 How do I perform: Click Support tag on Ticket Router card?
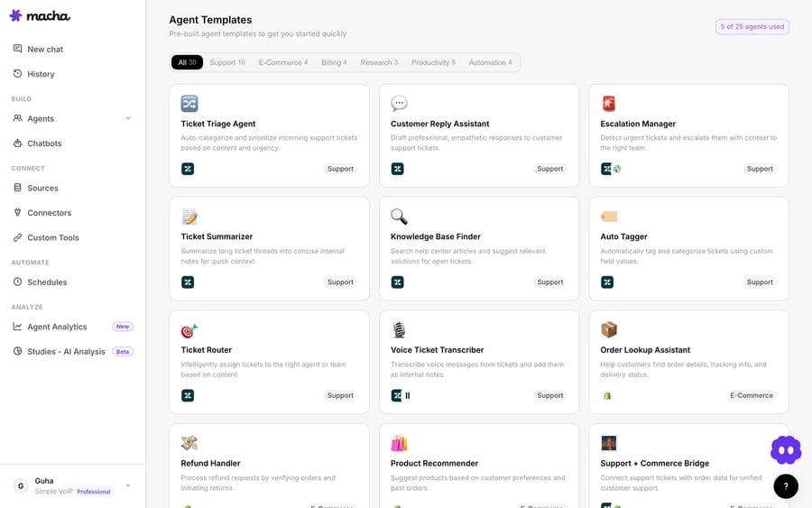(x=340, y=395)
